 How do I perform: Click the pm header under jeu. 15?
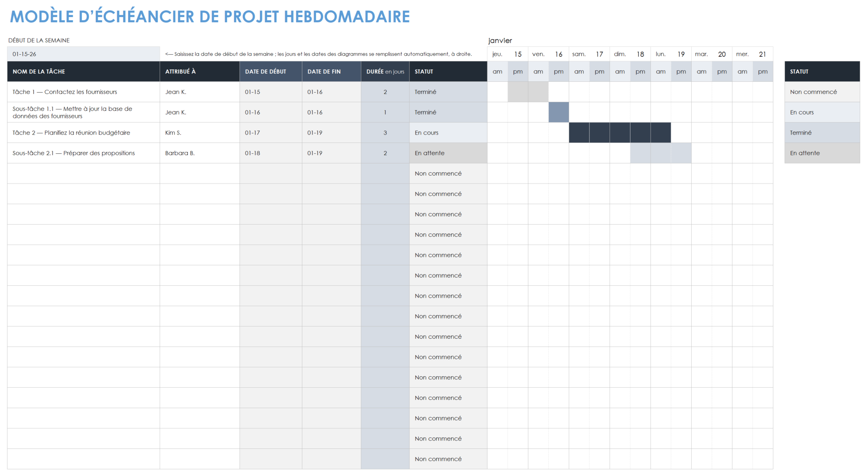coord(518,72)
